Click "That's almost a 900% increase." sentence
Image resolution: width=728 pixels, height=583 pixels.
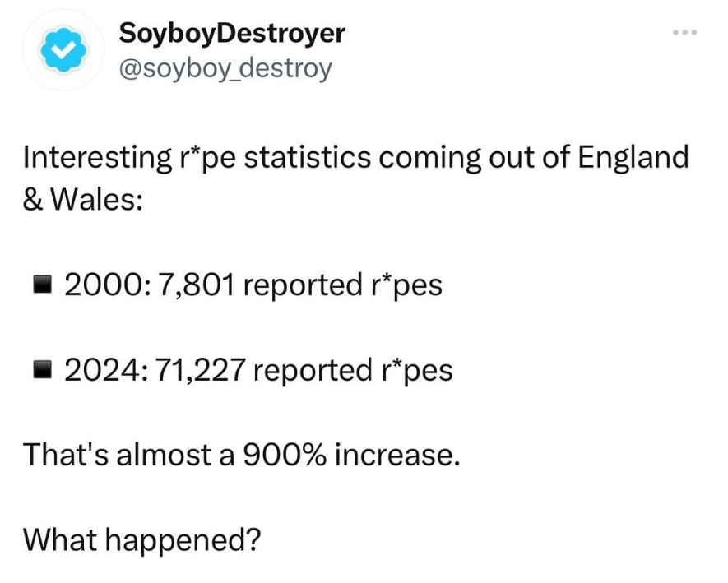[x=242, y=455]
